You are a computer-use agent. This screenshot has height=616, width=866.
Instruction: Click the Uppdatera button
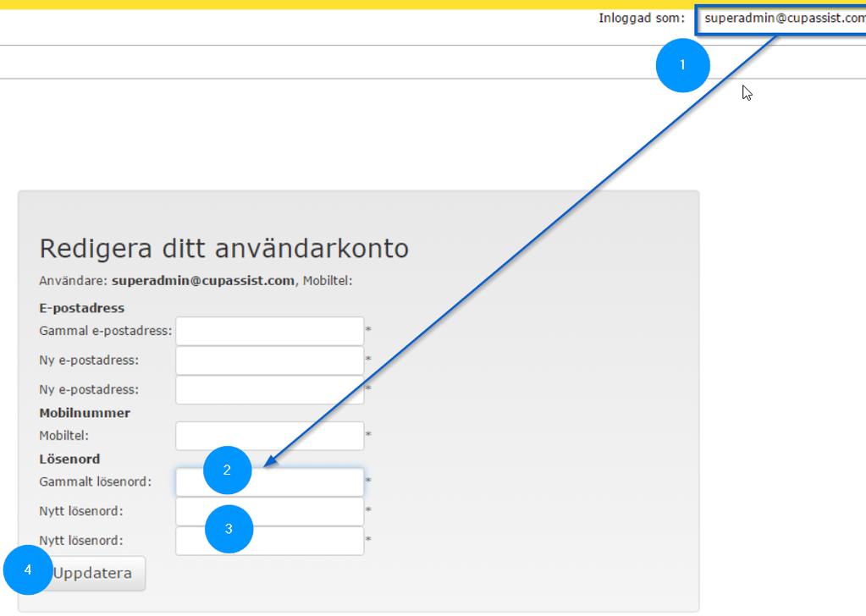click(x=93, y=574)
